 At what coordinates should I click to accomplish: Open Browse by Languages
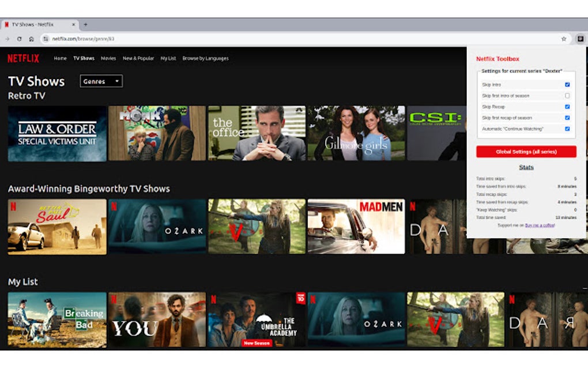pyautogui.click(x=205, y=58)
